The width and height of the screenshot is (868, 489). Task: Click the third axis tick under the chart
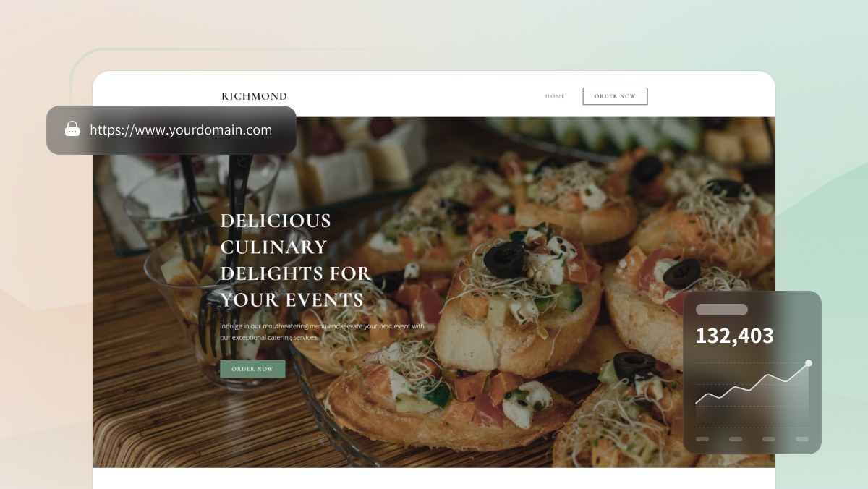[x=769, y=439]
